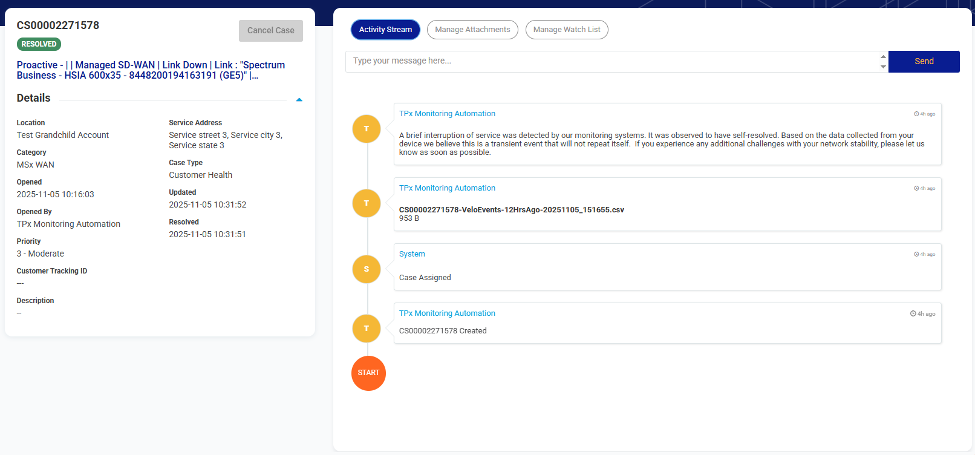Open the Manage Attachments tab
Viewport: 977px width, 456px height.
click(x=473, y=30)
